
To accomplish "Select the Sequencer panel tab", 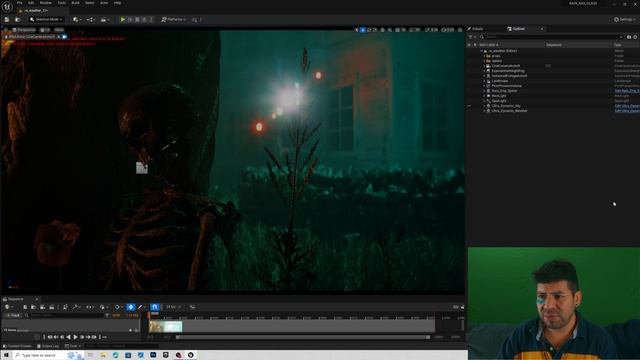I will [16, 299].
